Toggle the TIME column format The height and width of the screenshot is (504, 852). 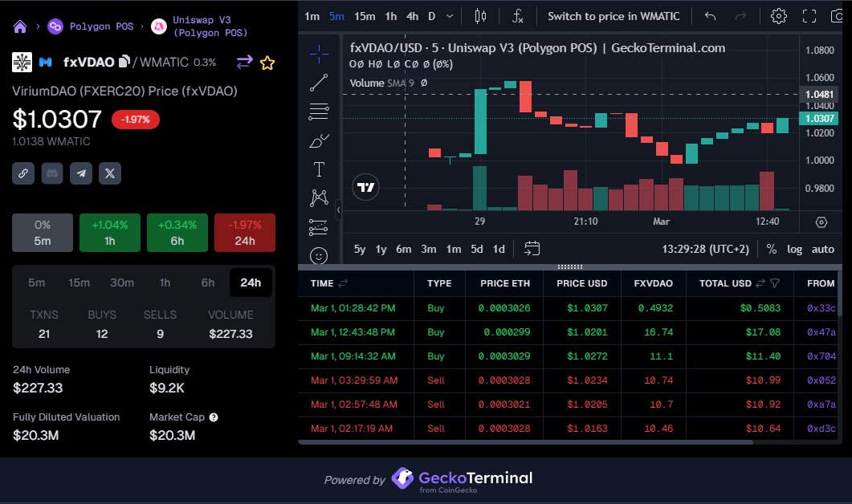pyautogui.click(x=343, y=283)
